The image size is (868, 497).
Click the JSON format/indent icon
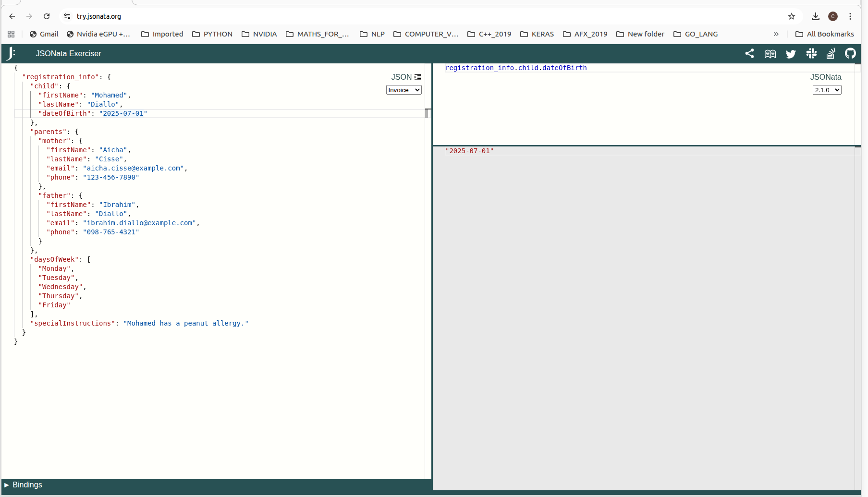click(417, 77)
